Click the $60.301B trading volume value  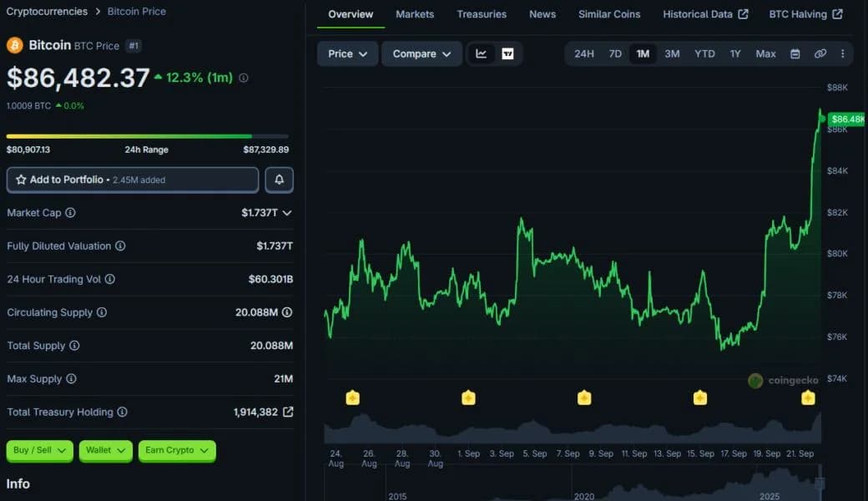[270, 279]
